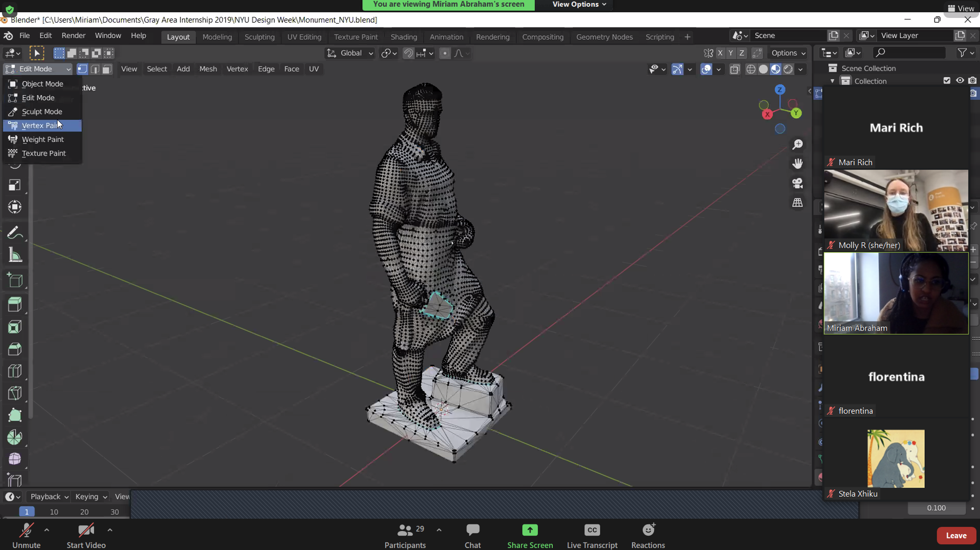Select the Measure tool

[x=15, y=256]
